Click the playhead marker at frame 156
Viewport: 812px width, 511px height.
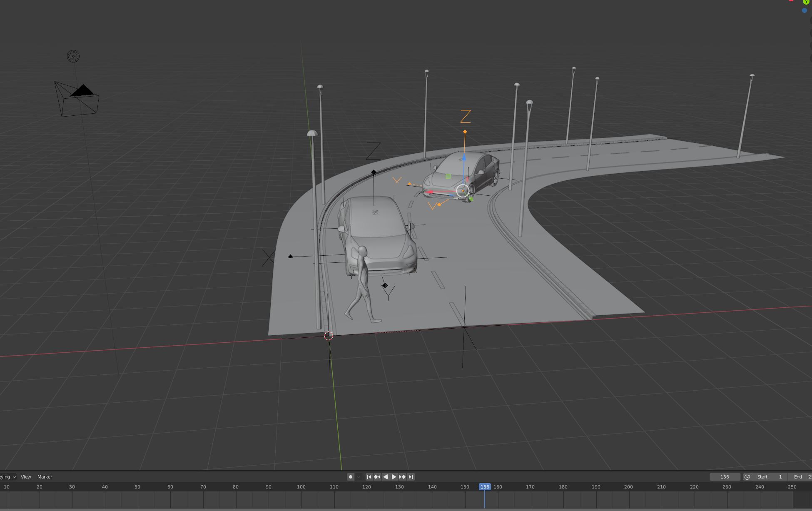[x=485, y=487]
